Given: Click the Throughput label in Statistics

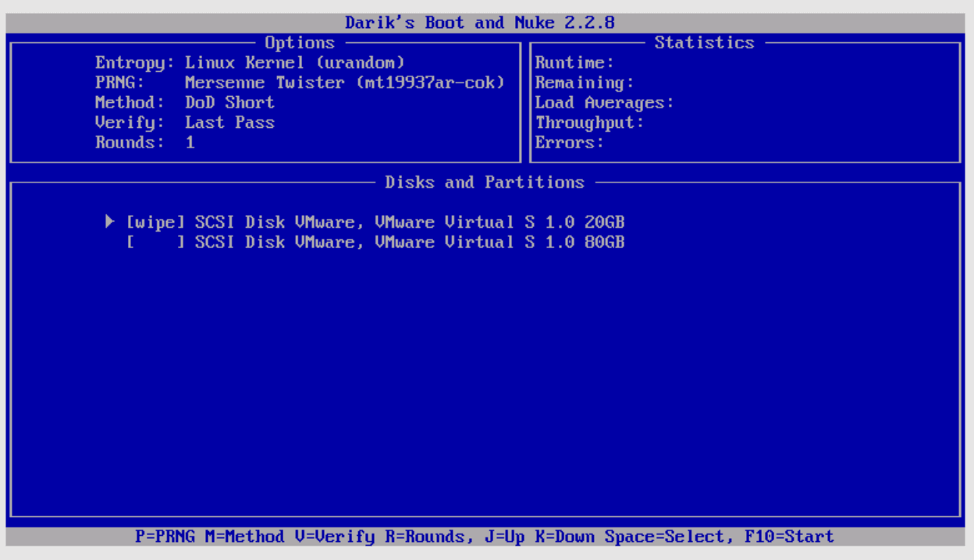Looking at the screenshot, I should tap(589, 122).
